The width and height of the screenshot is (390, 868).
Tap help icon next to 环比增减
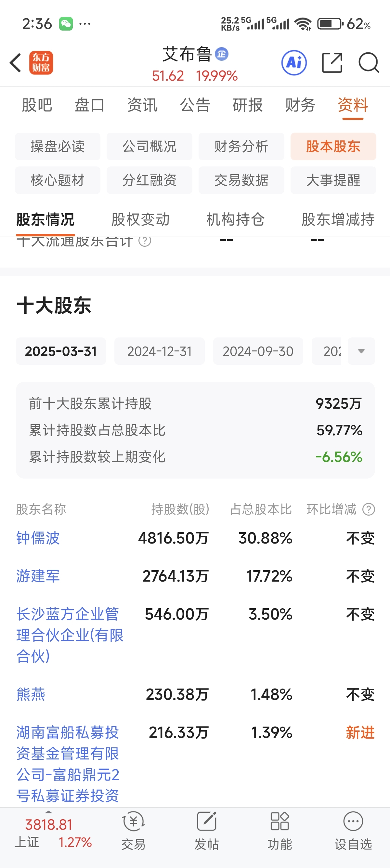coord(369,509)
